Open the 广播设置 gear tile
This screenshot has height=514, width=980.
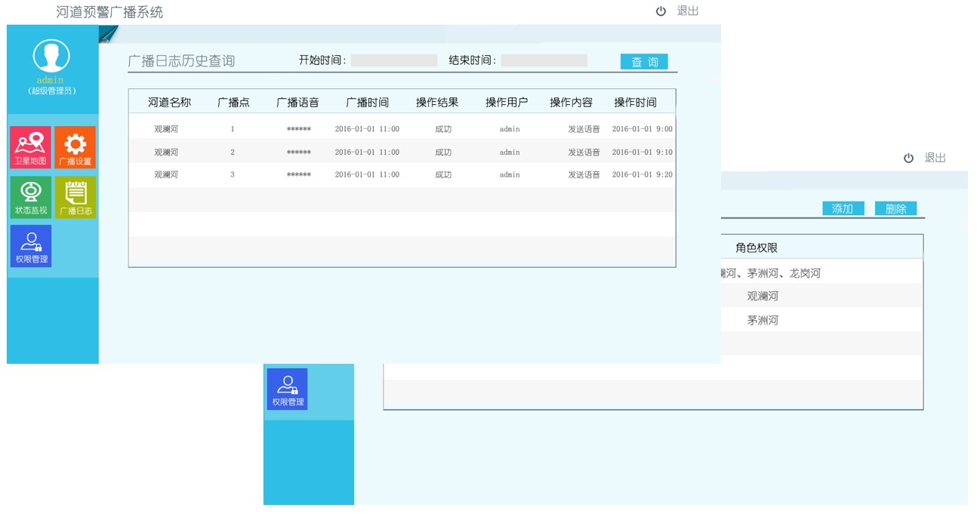pos(75,146)
